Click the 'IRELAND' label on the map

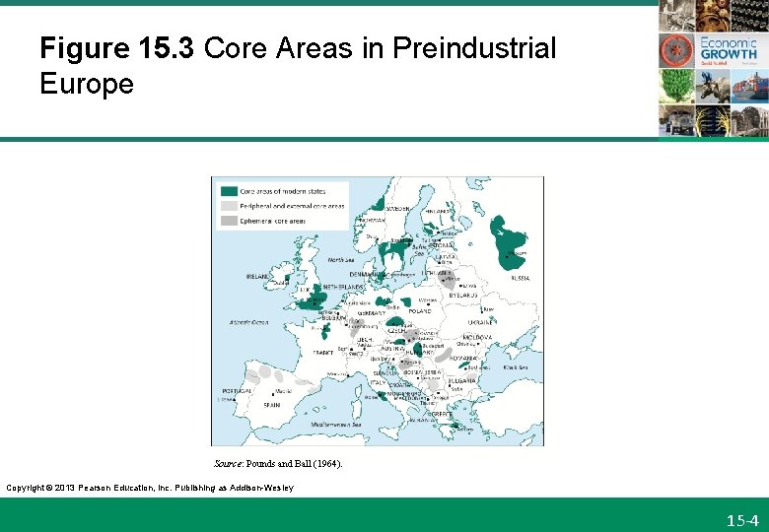(258, 277)
